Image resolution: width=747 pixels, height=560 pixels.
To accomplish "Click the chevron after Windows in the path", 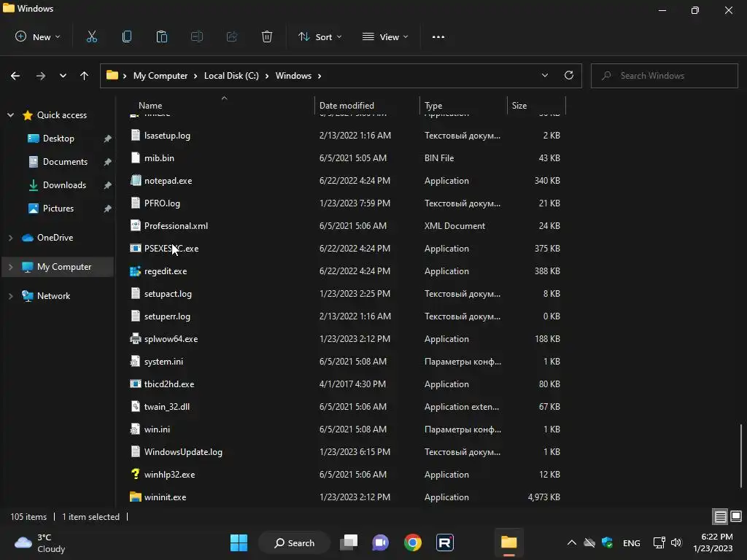I will [320, 76].
